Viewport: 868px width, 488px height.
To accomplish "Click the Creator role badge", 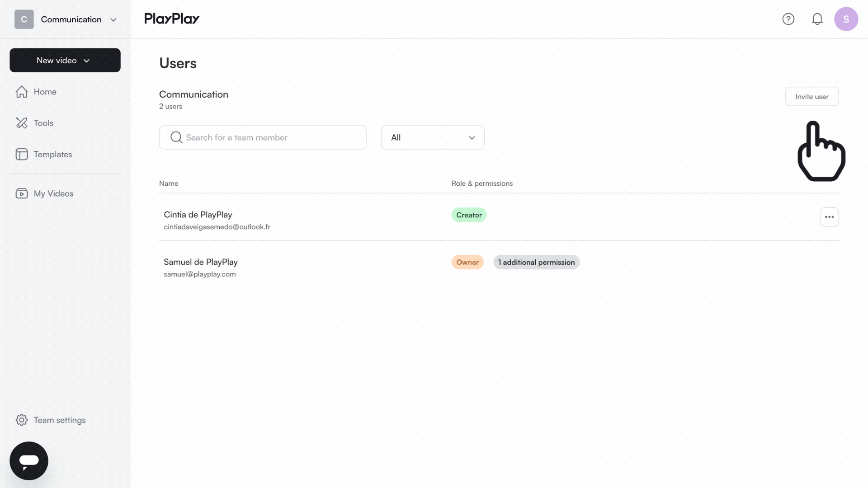I will (x=469, y=215).
